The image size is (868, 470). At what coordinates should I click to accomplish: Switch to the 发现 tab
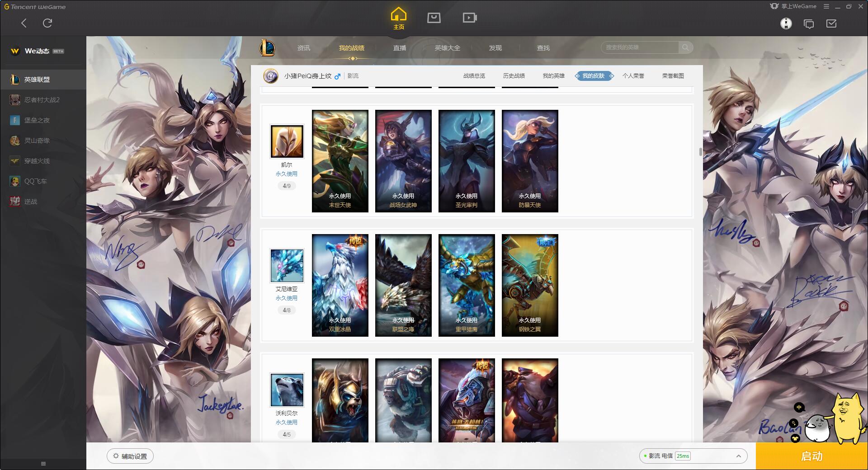tap(495, 48)
